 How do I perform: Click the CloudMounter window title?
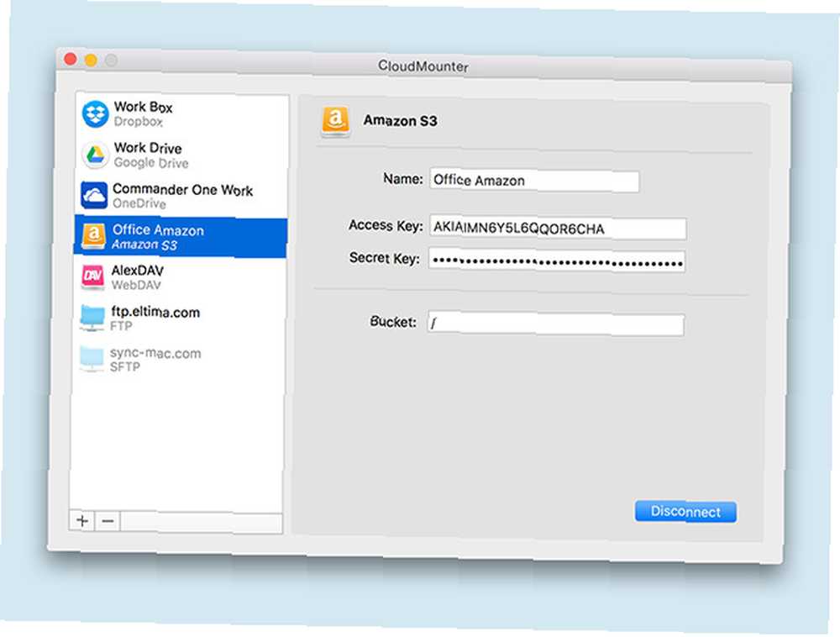click(x=423, y=66)
